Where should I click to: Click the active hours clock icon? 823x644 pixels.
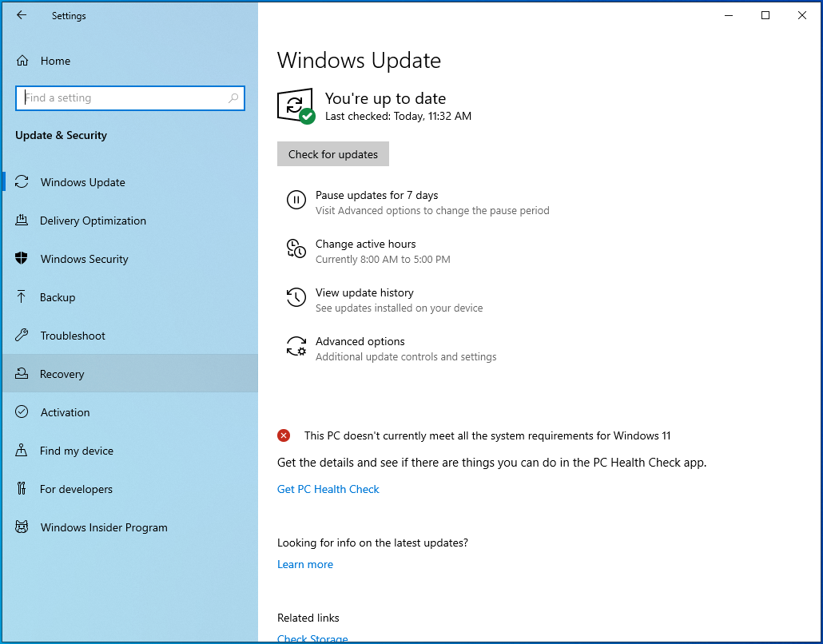click(296, 248)
